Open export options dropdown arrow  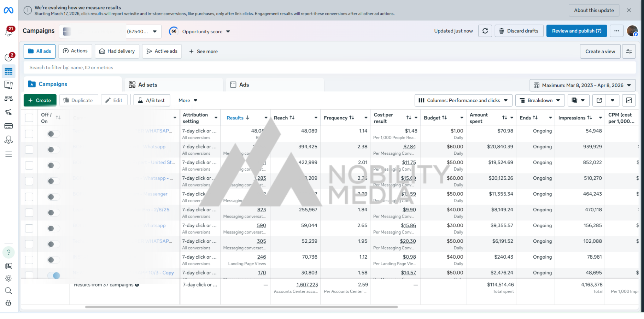[x=613, y=100]
